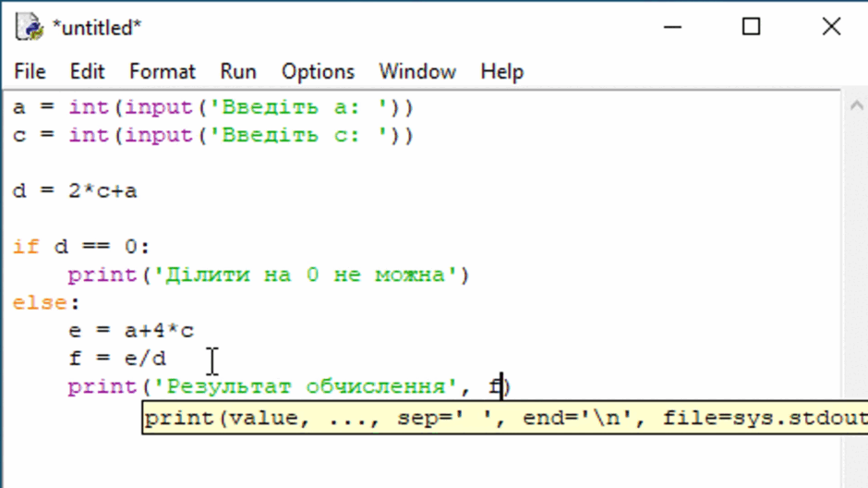
Task: Open the File menu
Action: [30, 71]
